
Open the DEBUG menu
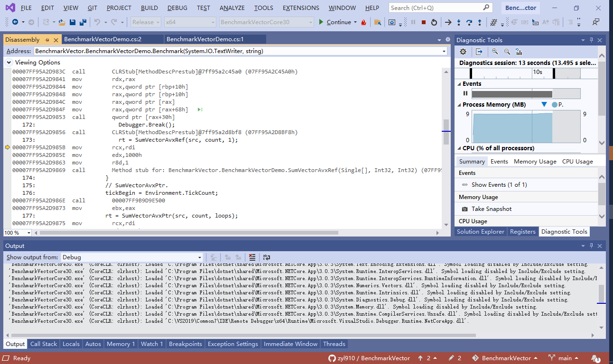[x=177, y=8]
